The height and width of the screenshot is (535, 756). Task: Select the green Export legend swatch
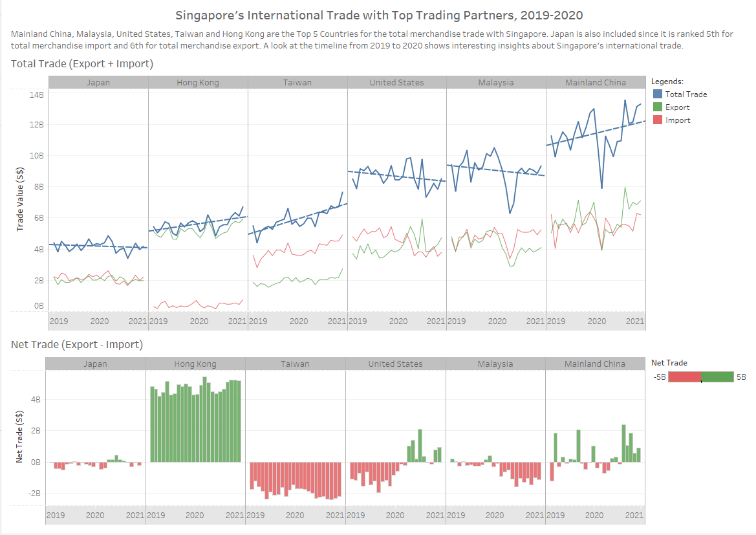(658, 107)
